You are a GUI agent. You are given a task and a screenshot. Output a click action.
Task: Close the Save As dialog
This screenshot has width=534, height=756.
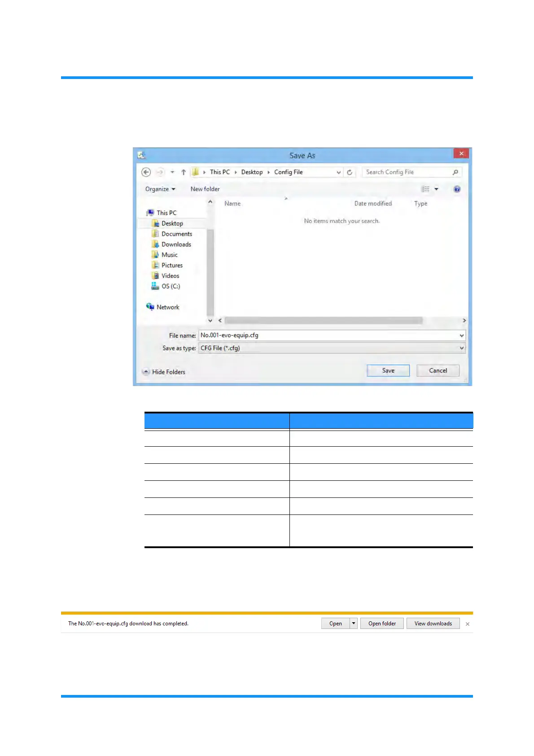tap(461, 154)
